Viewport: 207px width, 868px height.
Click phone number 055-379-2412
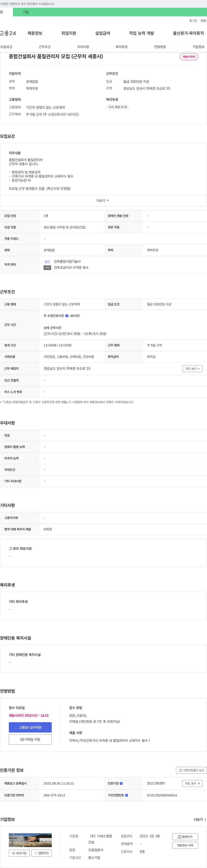point(54,795)
